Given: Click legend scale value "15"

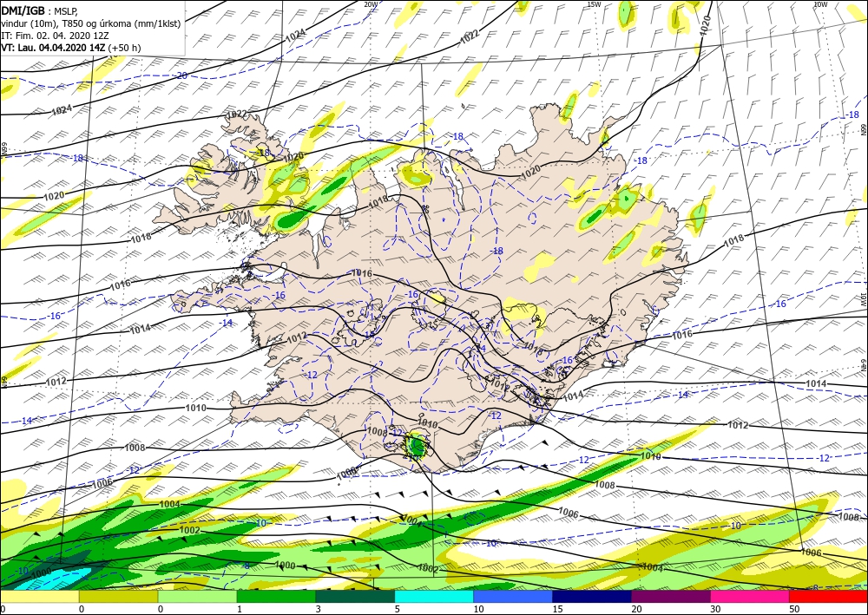Looking at the screenshot, I should pyautogui.click(x=557, y=609).
